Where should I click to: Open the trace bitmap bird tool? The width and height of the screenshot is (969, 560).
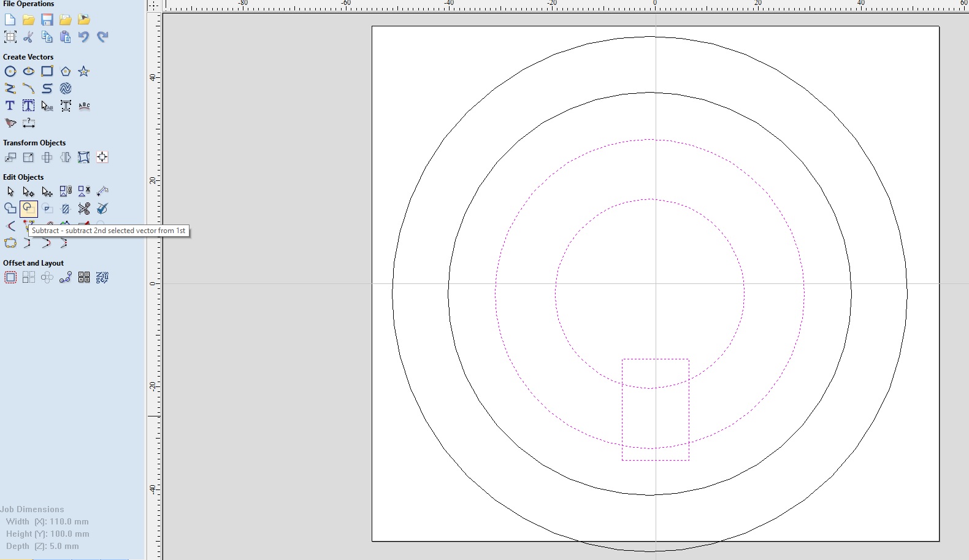click(10, 123)
